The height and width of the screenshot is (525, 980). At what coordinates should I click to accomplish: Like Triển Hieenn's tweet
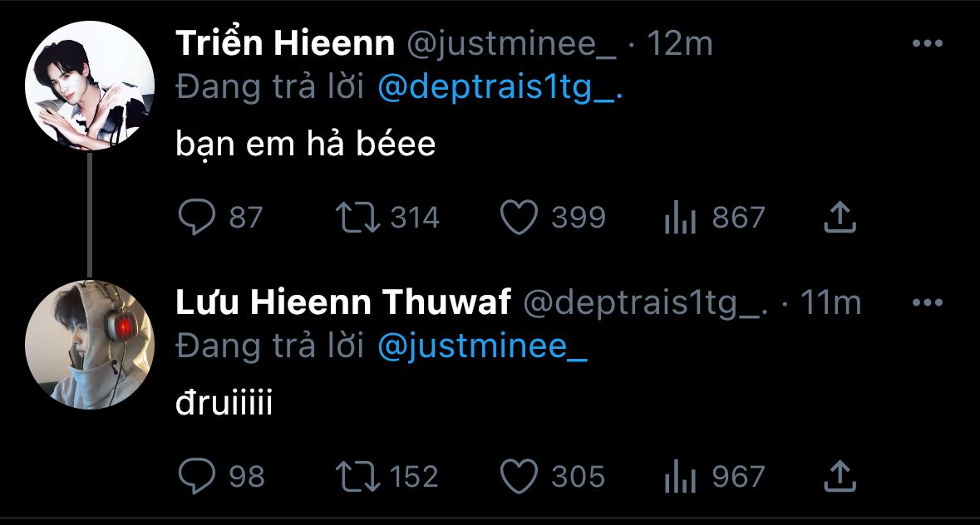click(x=520, y=218)
